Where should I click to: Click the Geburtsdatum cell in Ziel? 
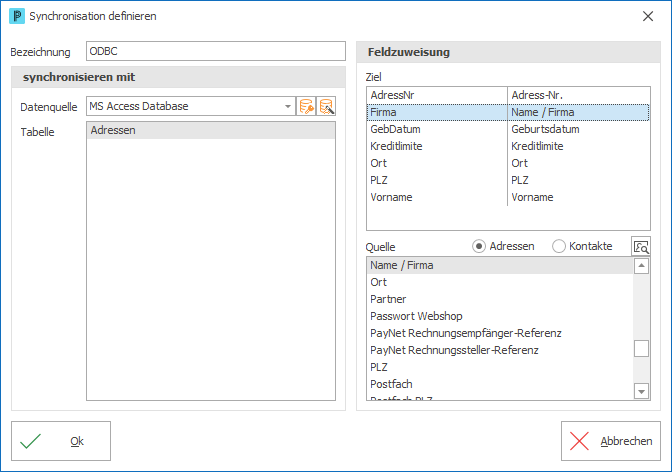click(x=579, y=129)
